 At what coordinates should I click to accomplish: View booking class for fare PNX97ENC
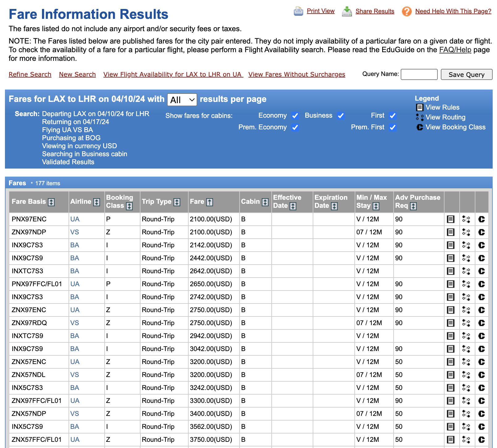click(482, 219)
